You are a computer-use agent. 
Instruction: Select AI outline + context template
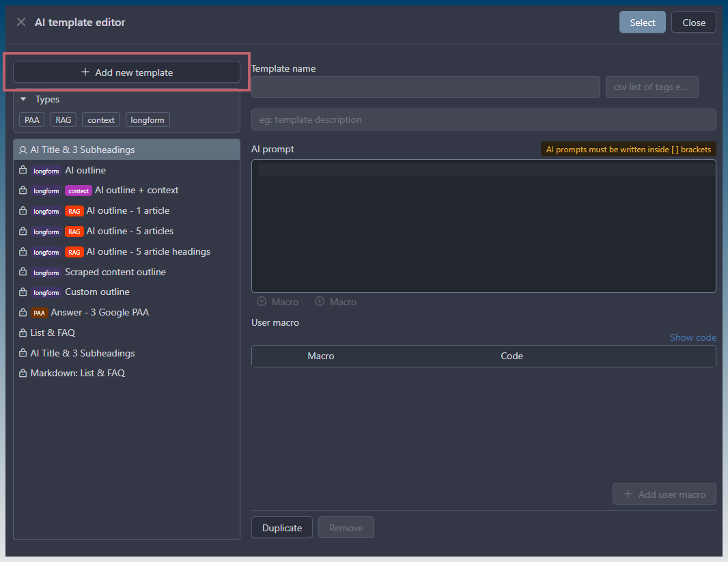pos(127,191)
